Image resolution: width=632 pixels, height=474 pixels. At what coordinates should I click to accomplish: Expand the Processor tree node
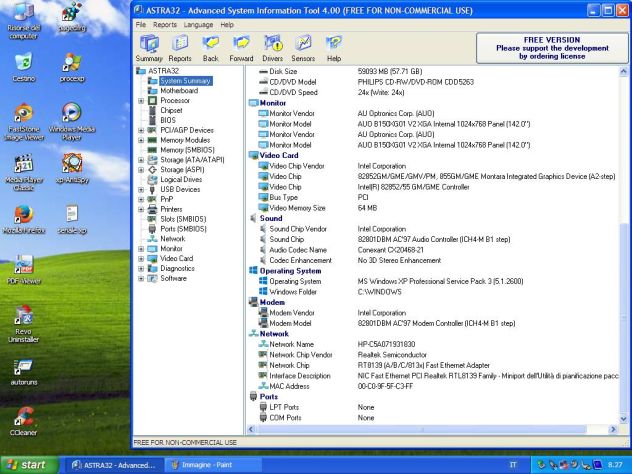point(141,101)
